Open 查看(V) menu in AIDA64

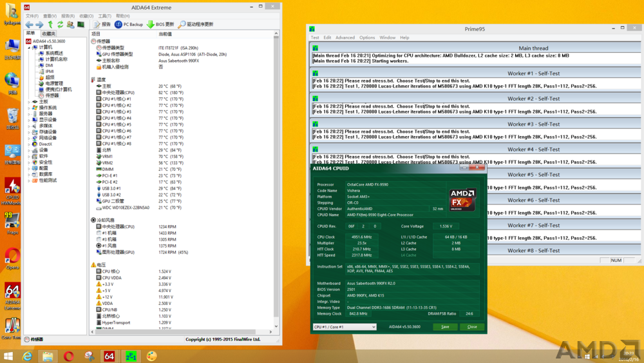pos(50,16)
